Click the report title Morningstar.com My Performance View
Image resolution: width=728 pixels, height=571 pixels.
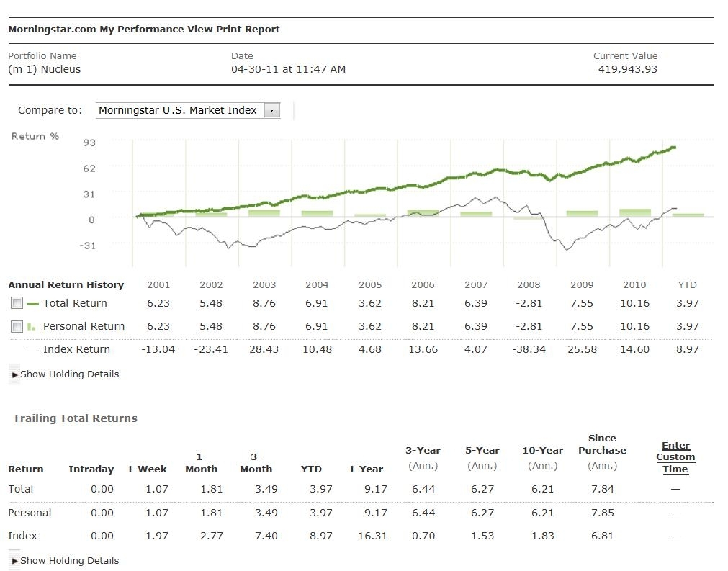click(x=144, y=30)
